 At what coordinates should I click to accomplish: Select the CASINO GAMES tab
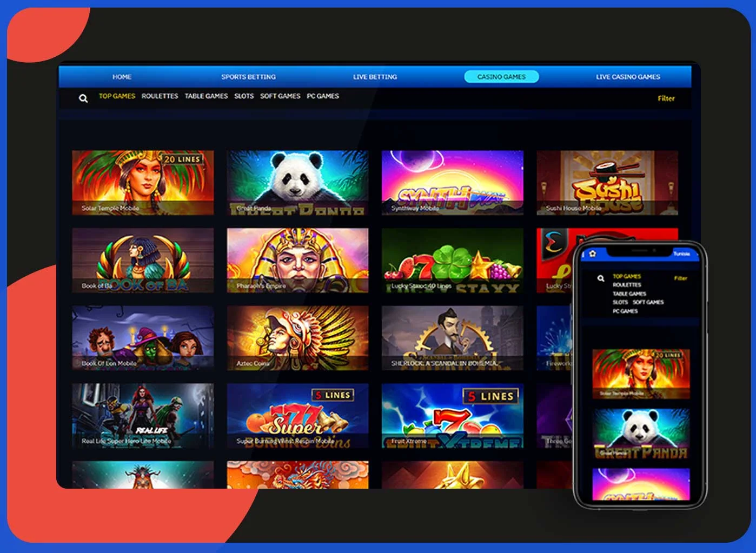[x=501, y=77]
